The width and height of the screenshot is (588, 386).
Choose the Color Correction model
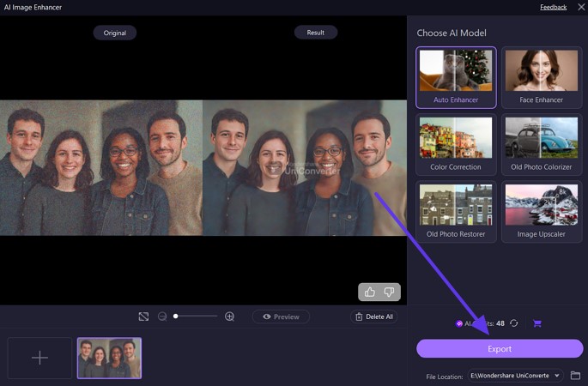pyautogui.click(x=456, y=145)
